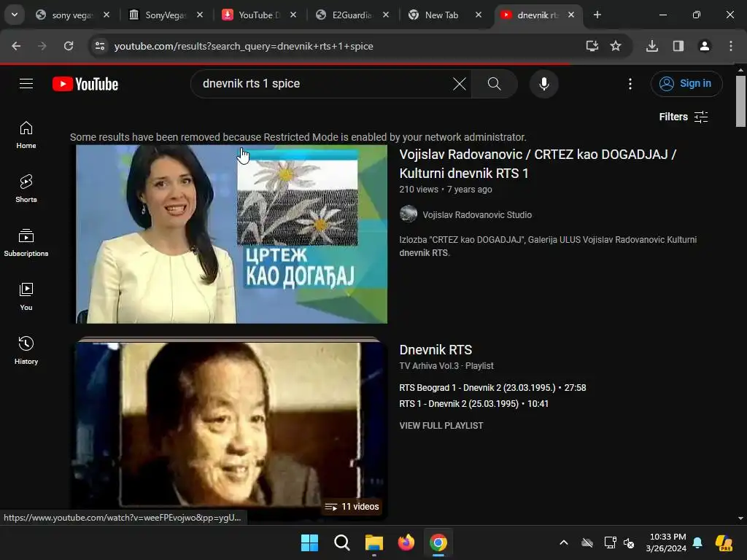The height and width of the screenshot is (560, 747).
Task: Install YouTube app icon in address bar
Action: click(x=592, y=46)
